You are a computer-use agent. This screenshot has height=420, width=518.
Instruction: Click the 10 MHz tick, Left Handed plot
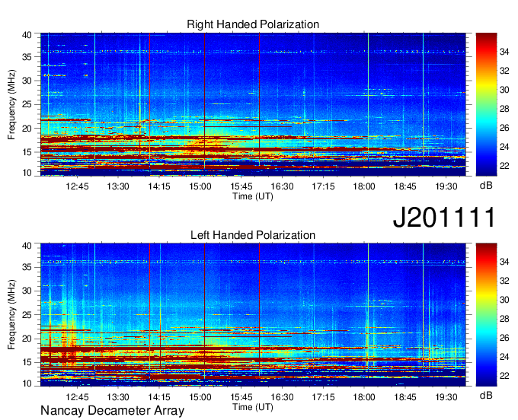coord(27,383)
